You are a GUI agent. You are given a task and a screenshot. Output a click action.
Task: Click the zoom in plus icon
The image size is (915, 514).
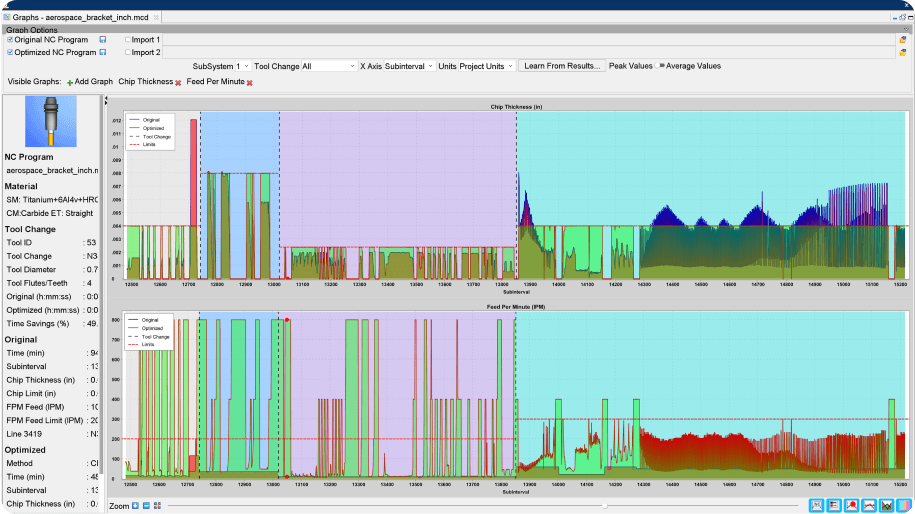point(136,506)
